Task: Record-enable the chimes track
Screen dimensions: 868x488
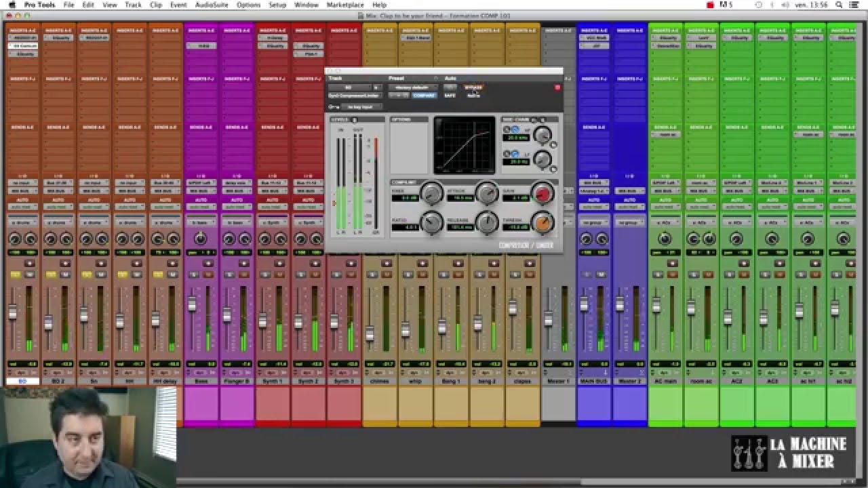Action: [x=387, y=263]
